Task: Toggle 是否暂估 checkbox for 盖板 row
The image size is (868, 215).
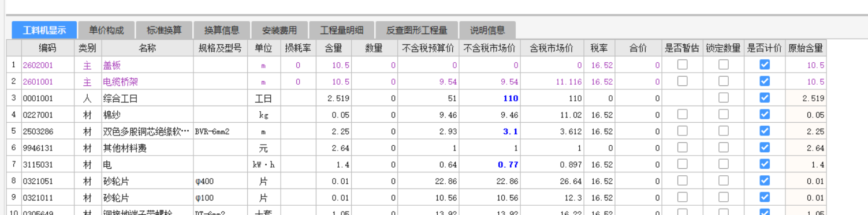Action: pos(682,65)
